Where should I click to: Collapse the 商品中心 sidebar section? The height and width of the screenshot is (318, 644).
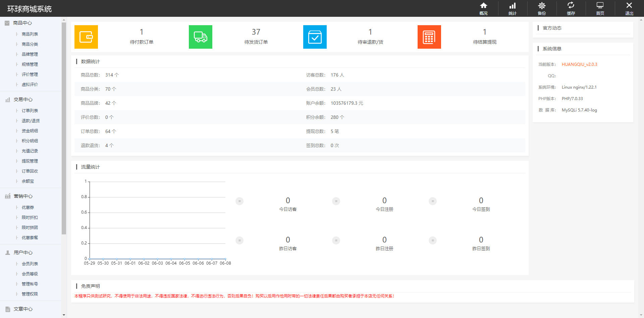[x=22, y=23]
